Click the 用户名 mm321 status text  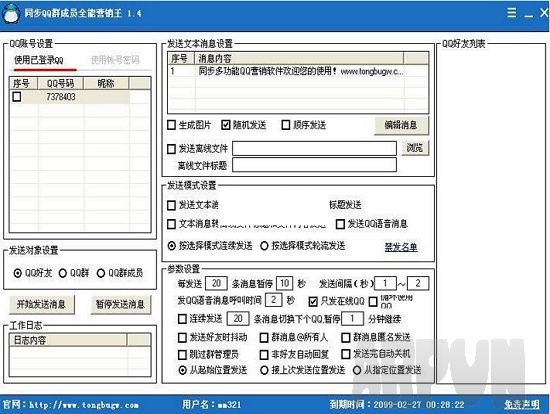[212, 405]
